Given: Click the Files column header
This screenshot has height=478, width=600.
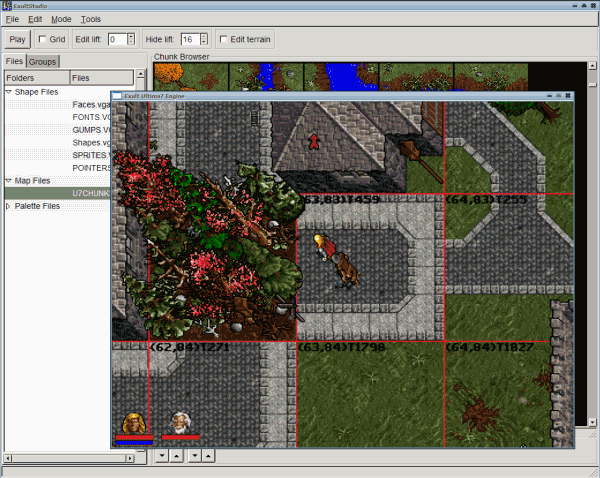Looking at the screenshot, I should pyautogui.click(x=102, y=78).
